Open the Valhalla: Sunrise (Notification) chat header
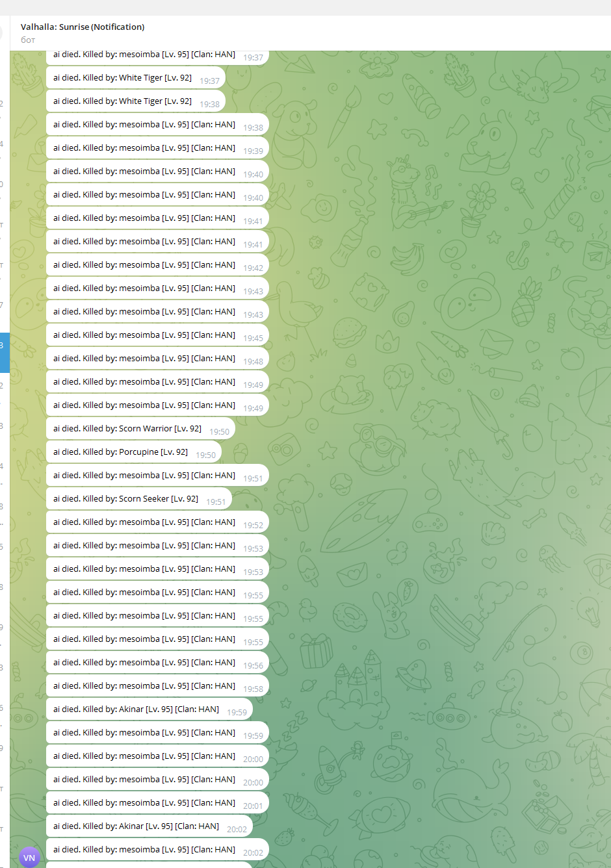The width and height of the screenshot is (611, 868). pos(83,27)
